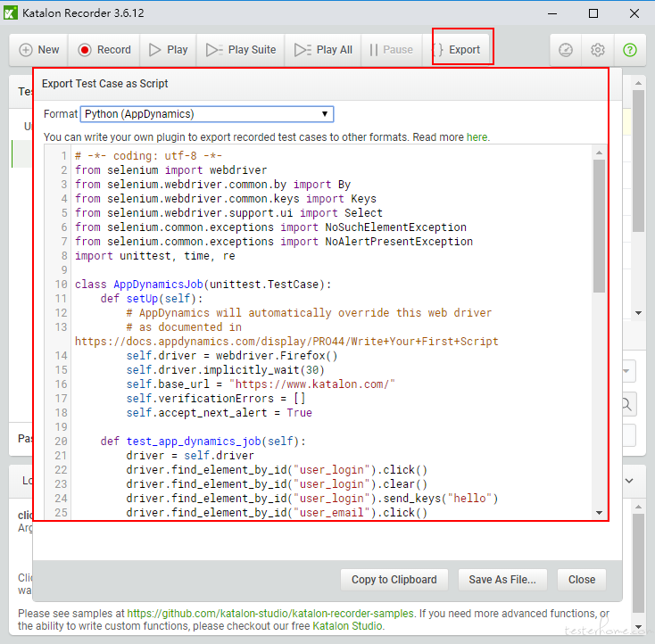Image resolution: width=655 pixels, height=644 pixels.
Task: Minimize the Katalon Recorder window
Action: tap(552, 13)
